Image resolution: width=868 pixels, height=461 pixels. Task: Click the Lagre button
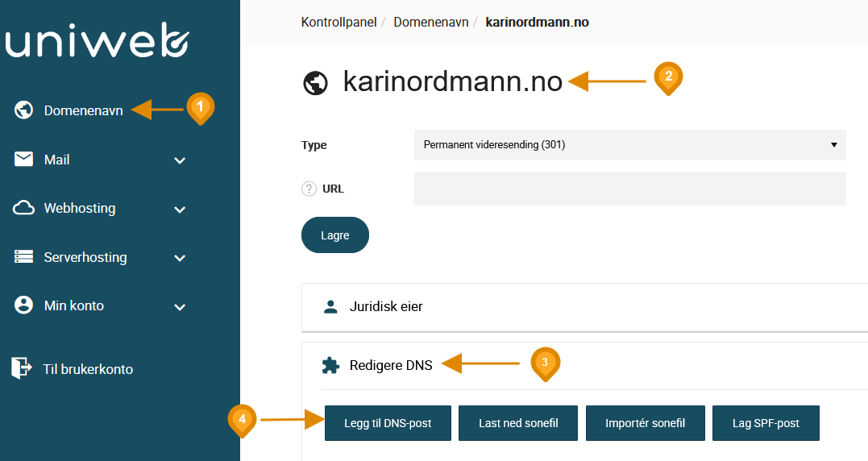click(x=335, y=235)
